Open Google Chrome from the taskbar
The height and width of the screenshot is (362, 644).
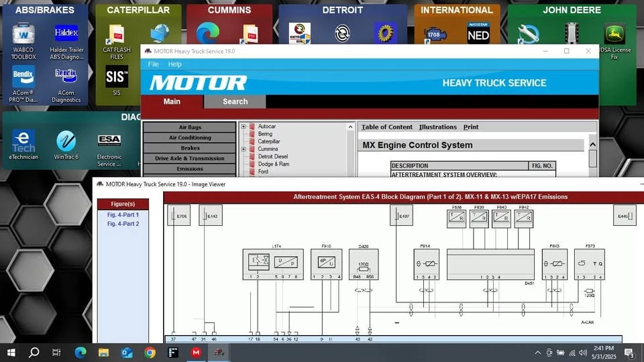tap(150, 352)
